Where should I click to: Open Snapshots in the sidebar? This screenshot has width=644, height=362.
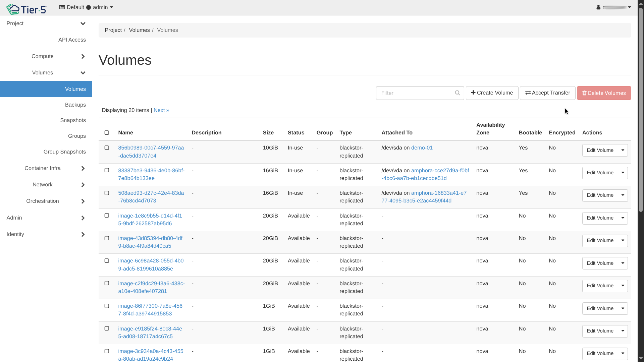73,120
